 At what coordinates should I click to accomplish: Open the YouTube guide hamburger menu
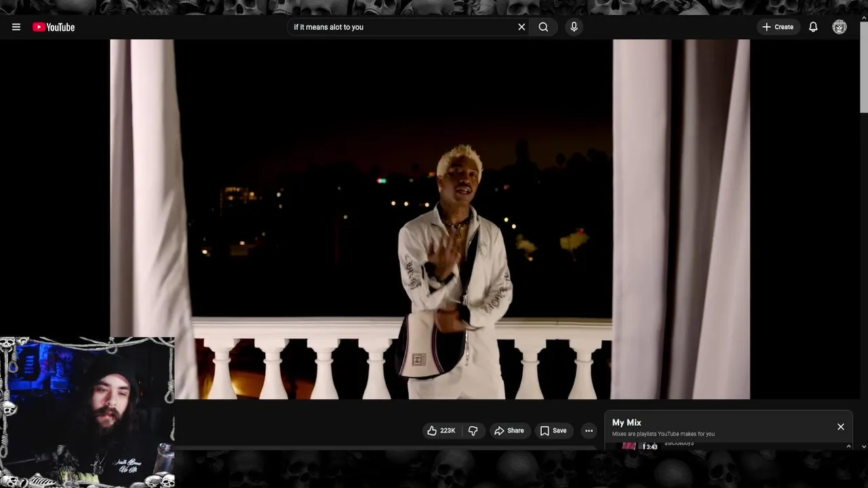click(16, 27)
